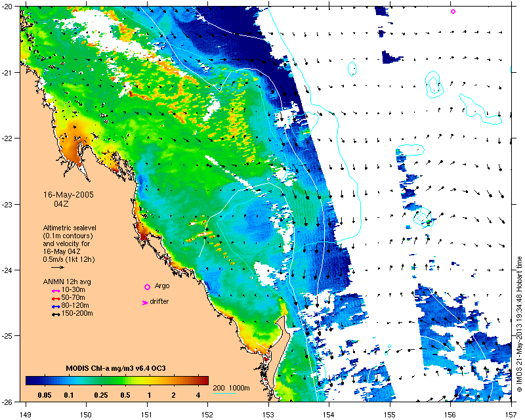Select the blue 80-120m ANMN arrow symbol

pyautogui.click(x=56, y=306)
